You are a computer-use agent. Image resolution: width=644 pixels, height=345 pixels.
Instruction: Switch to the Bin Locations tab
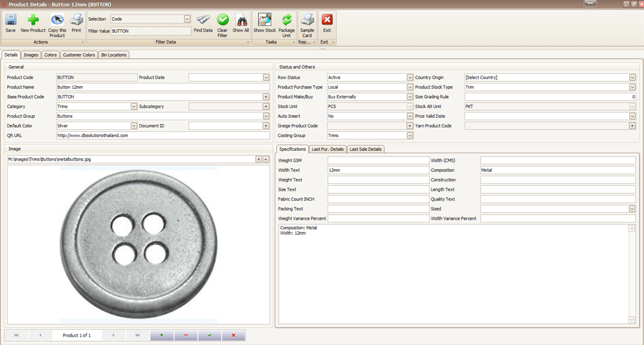114,55
